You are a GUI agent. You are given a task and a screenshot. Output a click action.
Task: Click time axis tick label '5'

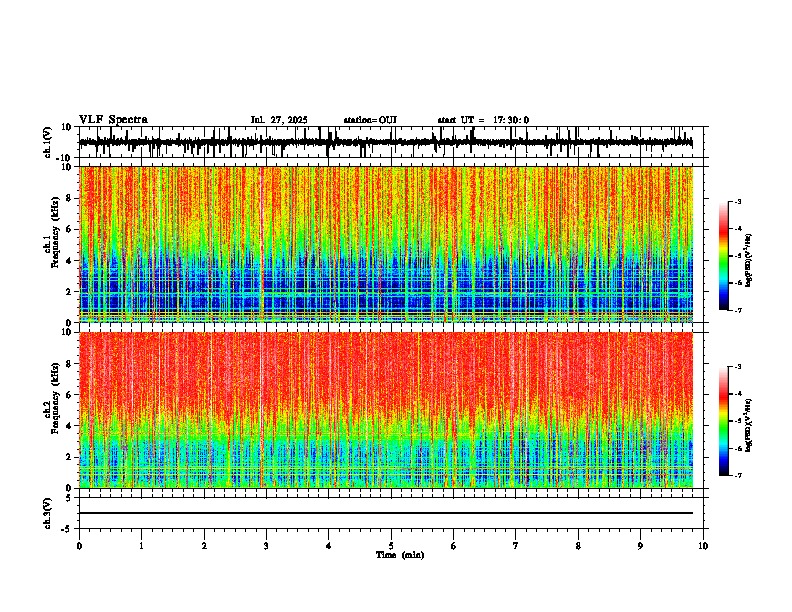391,546
